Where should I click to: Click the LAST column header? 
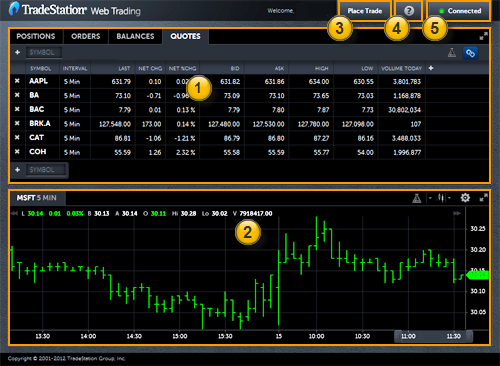click(x=124, y=68)
